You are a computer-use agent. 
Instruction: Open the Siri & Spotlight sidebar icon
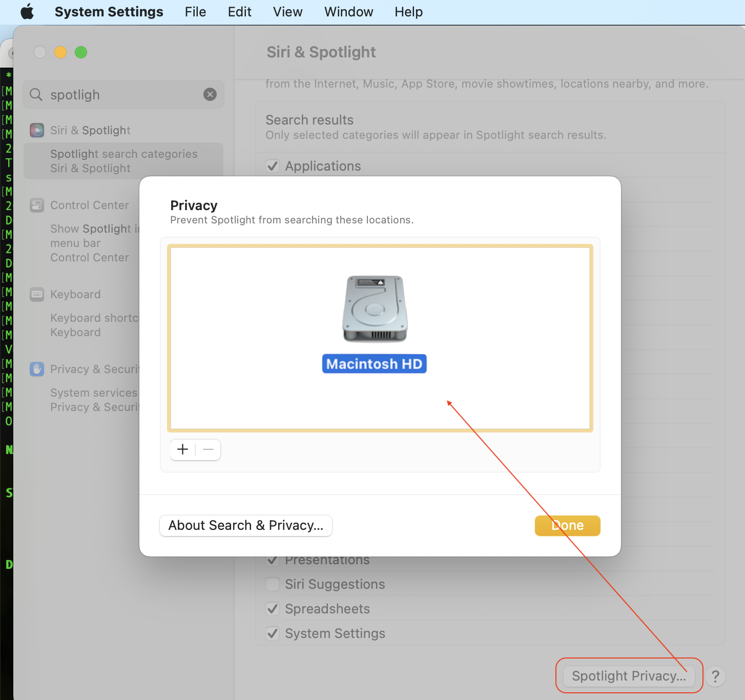click(36, 130)
